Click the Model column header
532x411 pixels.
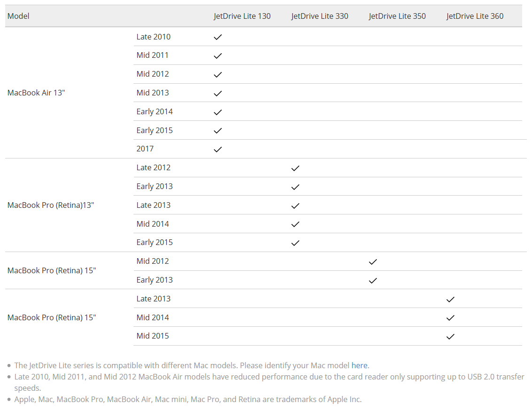18,16
